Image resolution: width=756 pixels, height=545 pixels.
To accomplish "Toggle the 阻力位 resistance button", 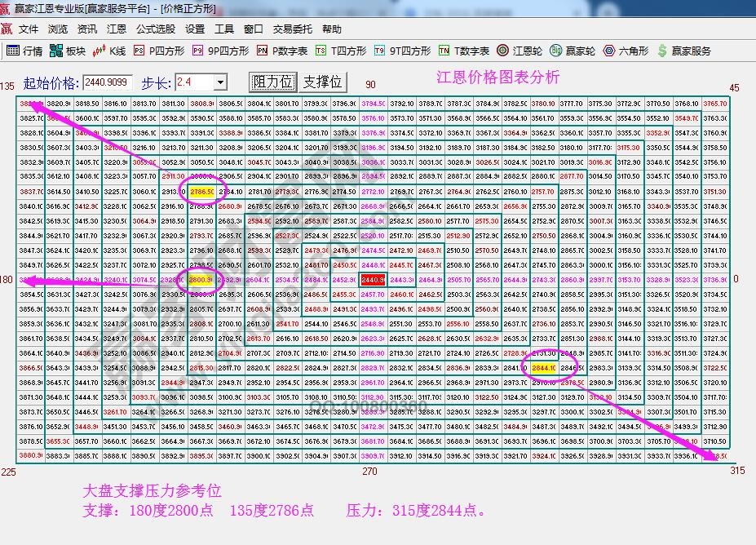I will [273, 82].
